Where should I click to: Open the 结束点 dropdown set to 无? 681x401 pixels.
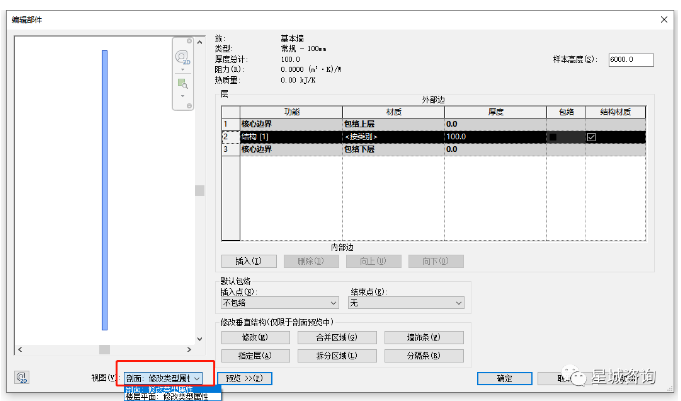[x=407, y=303]
